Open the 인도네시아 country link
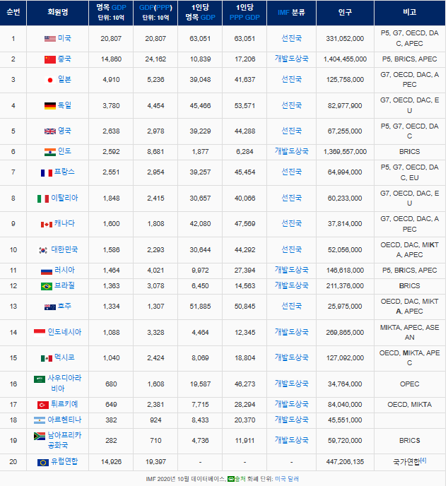This screenshot has height=486, width=448. [x=64, y=332]
